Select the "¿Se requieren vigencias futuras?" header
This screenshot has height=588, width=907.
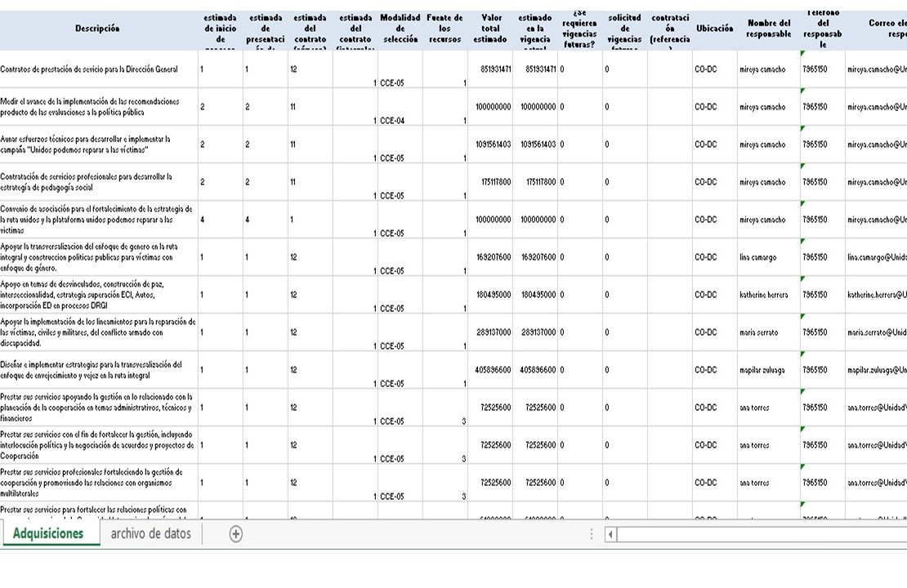point(579,29)
